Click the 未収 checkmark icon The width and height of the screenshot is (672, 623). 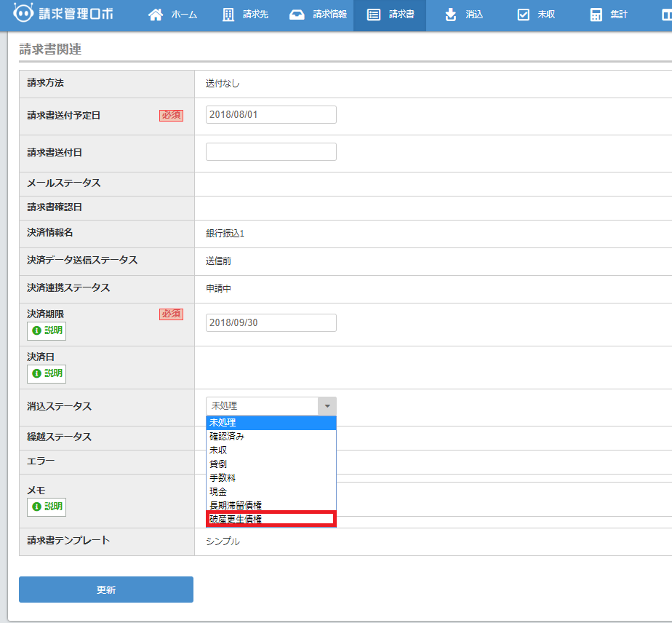pyautogui.click(x=523, y=15)
